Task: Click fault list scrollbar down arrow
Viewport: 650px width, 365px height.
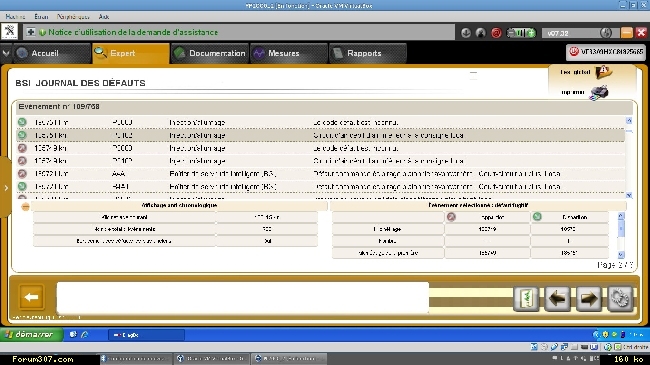Action: (629, 195)
